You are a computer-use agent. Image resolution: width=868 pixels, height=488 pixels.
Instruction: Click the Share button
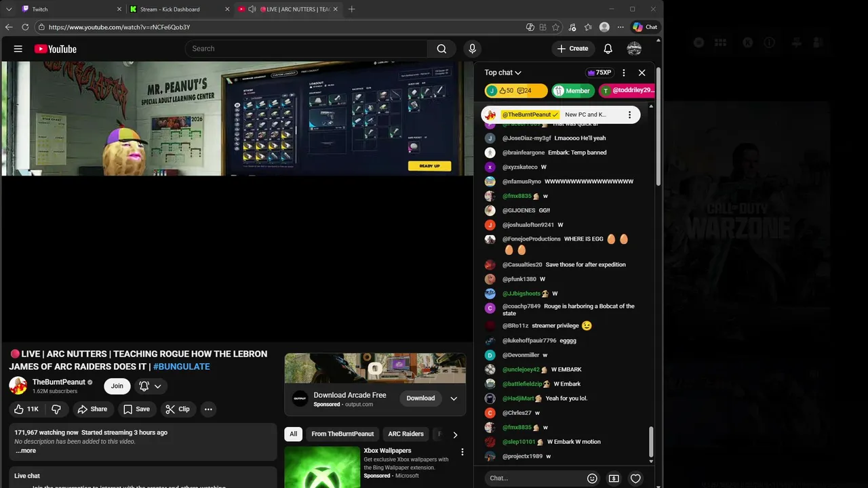(92, 409)
